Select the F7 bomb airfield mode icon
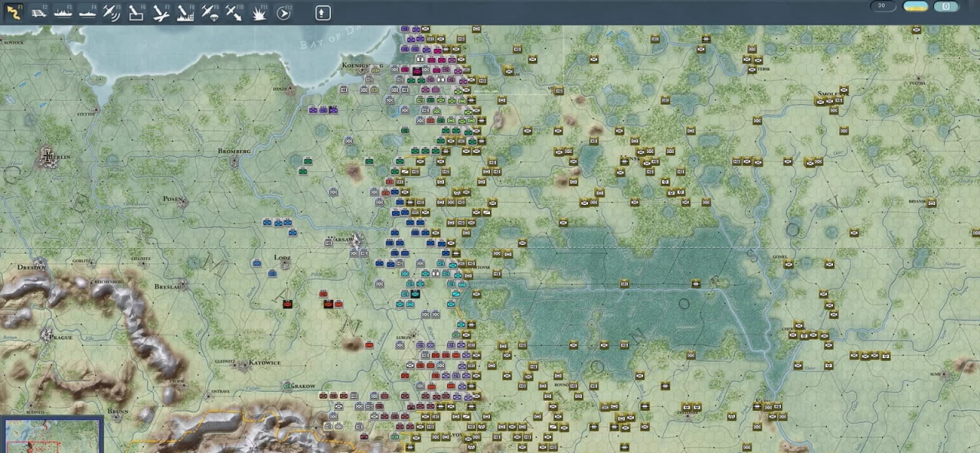Screen dimensions: 980x453 (x=161, y=12)
